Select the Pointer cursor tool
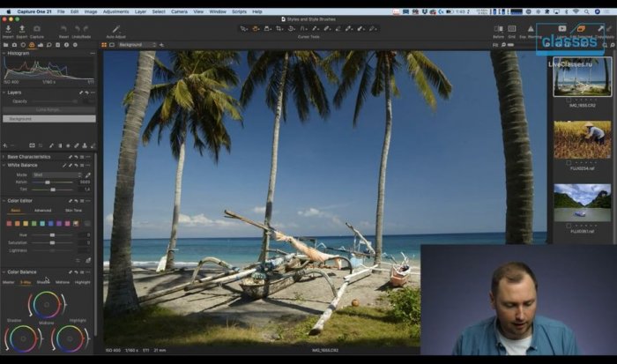617x364 pixels. (244, 29)
